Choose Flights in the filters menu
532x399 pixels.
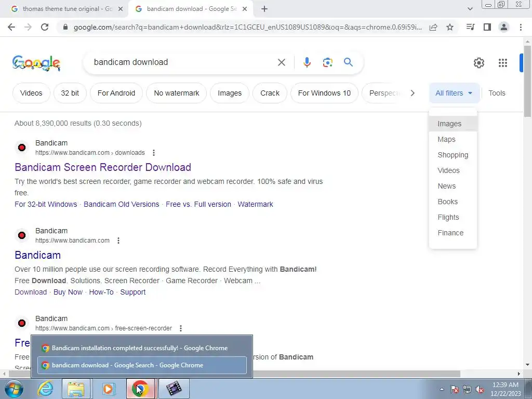pyautogui.click(x=453, y=218)
